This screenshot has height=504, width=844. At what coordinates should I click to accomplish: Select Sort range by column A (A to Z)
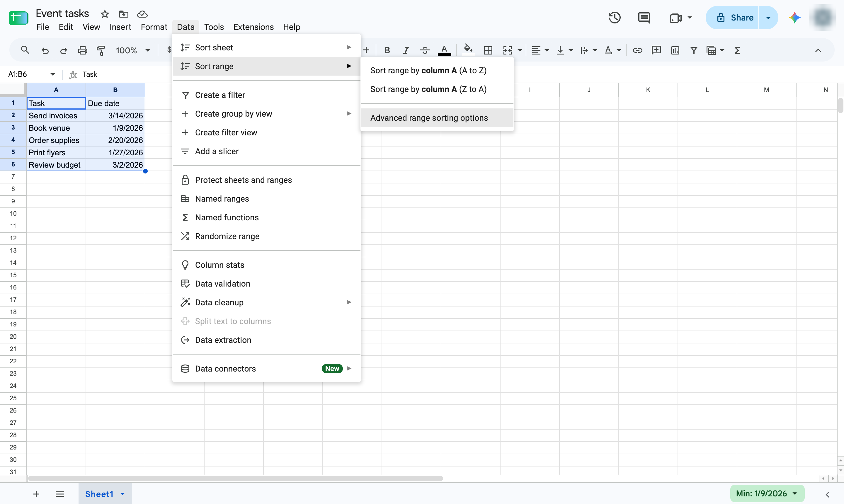[x=437, y=70]
